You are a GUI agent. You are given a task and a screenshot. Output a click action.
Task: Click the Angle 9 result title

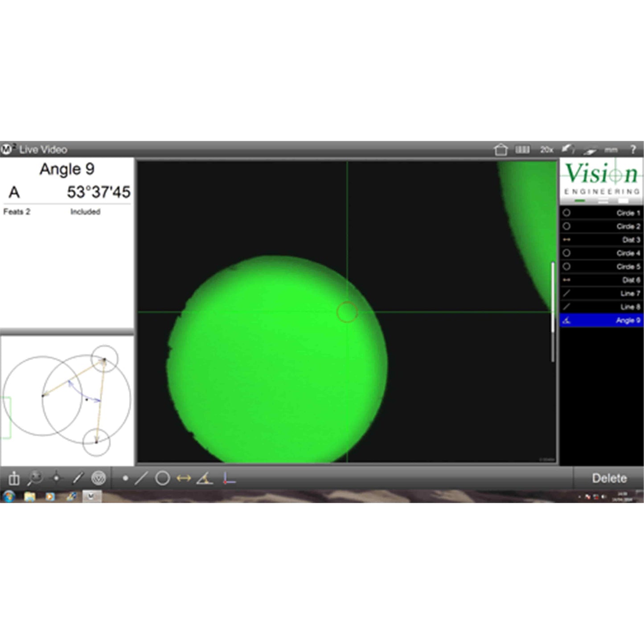[67, 169]
